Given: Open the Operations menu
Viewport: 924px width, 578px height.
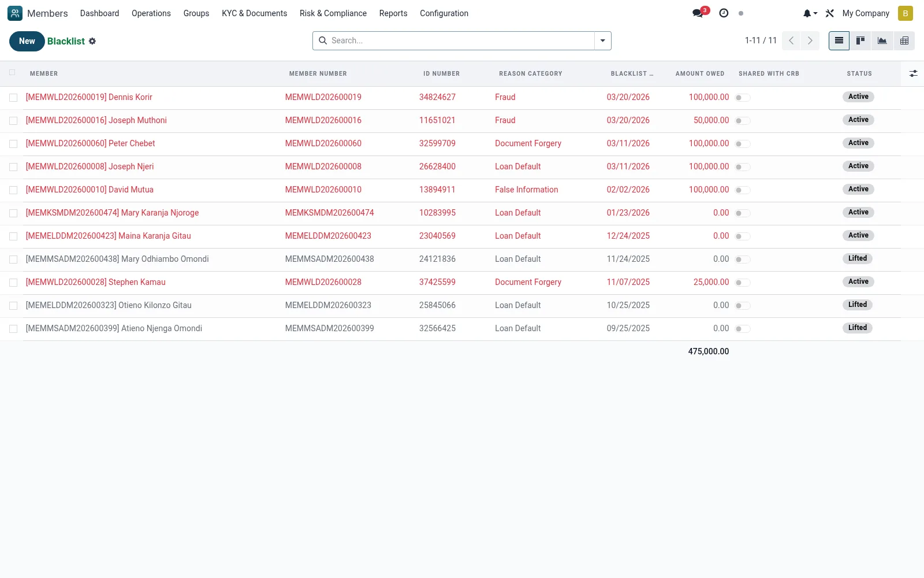Looking at the screenshot, I should click(x=151, y=13).
